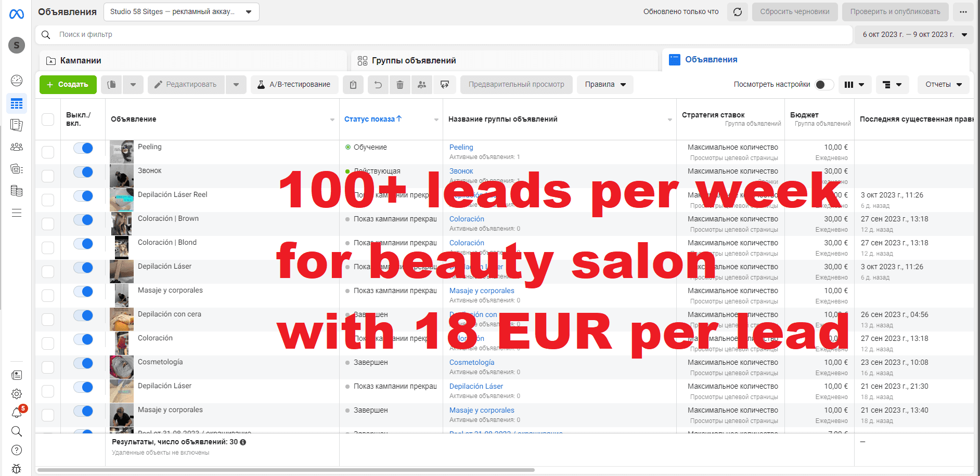Open the Cosmetología ad thumbnail

[122, 367]
